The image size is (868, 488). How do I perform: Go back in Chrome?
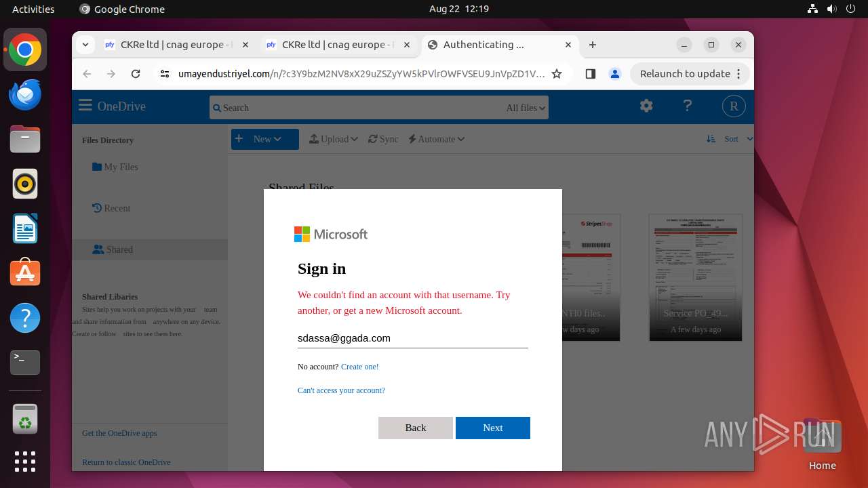coord(87,74)
